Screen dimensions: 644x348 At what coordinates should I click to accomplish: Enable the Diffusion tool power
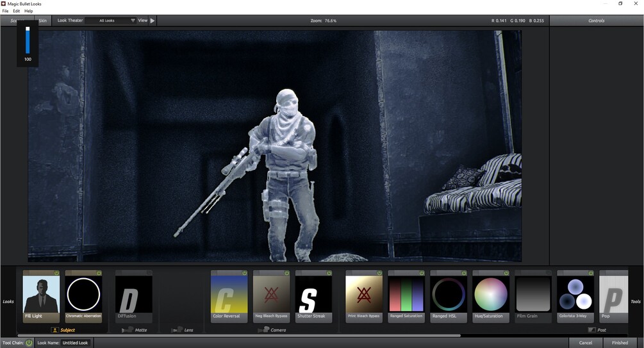click(149, 273)
